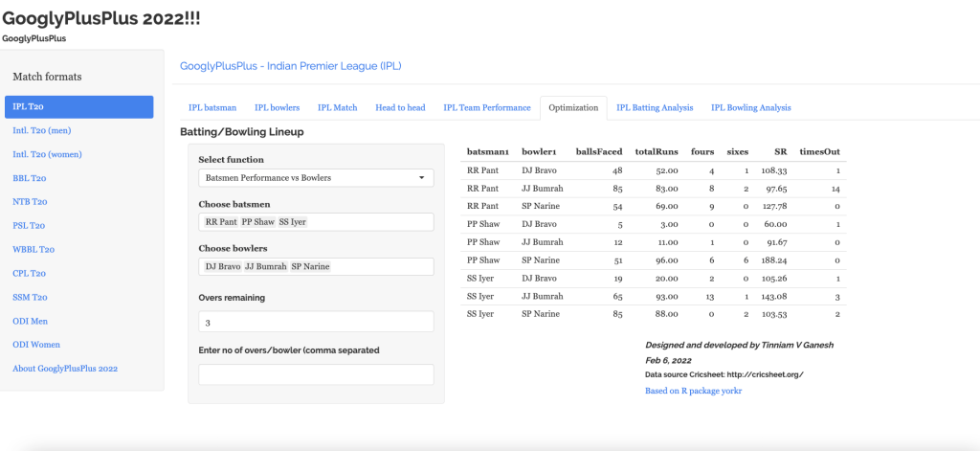This screenshot has height=451, width=980.
Task: Open IPL Bowling Analysis tab
Action: pos(750,108)
